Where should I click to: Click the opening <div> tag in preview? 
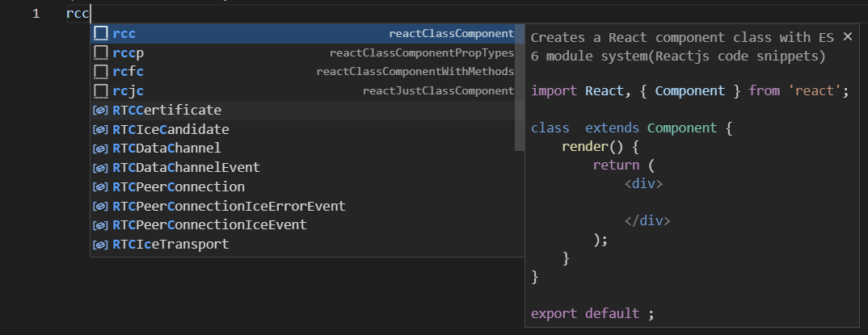[643, 183]
